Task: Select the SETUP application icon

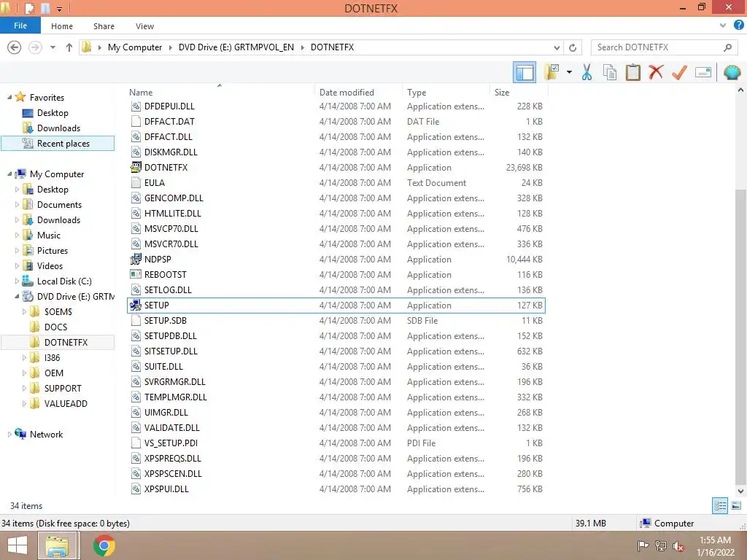Action: coord(136,306)
